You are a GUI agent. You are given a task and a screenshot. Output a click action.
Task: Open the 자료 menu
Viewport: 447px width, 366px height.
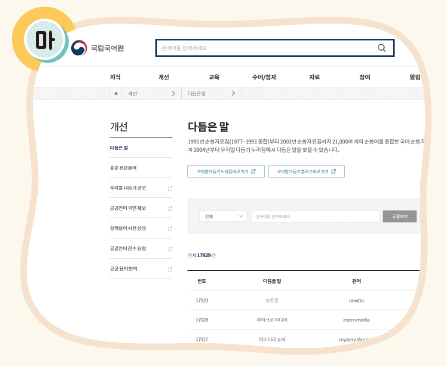point(314,77)
